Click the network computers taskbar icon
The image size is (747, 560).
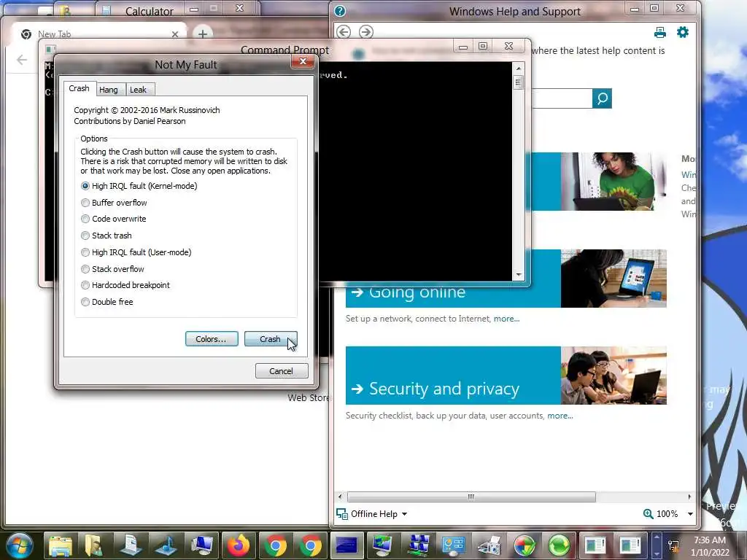(x=418, y=545)
